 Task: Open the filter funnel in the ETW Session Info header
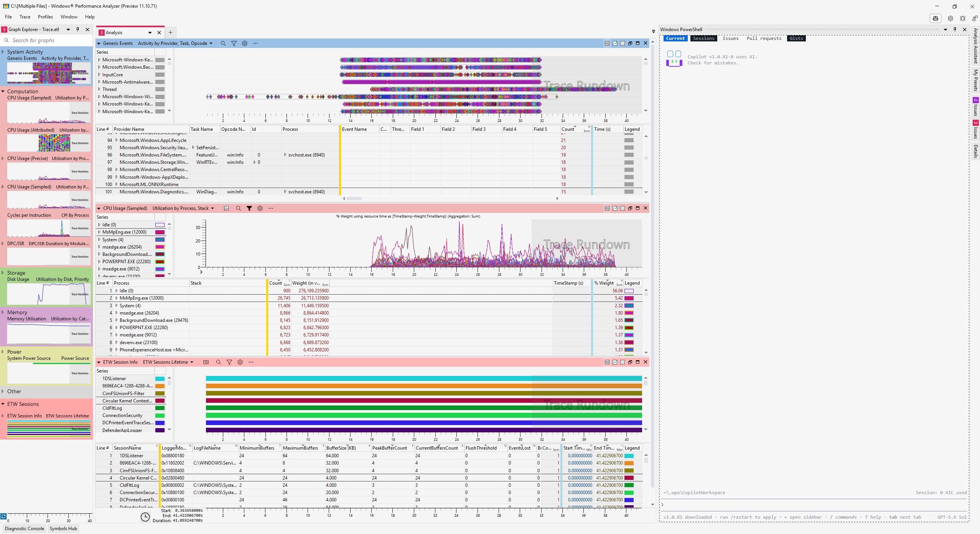point(229,362)
